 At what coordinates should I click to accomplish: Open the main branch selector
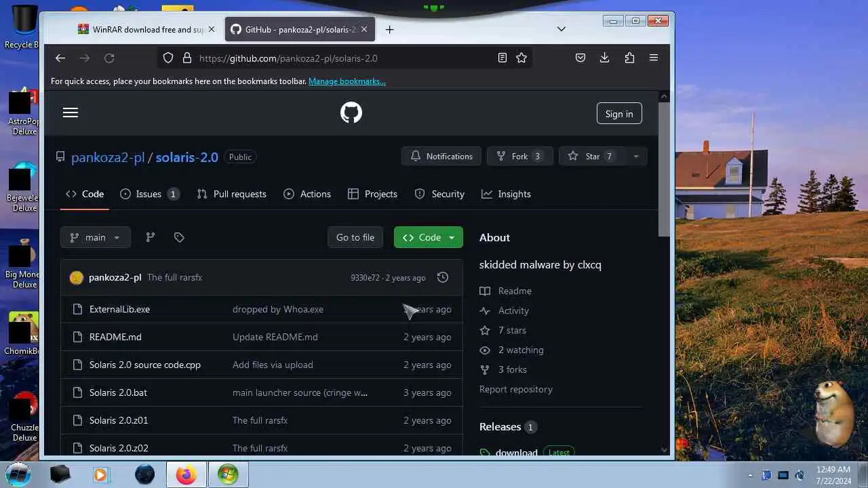[x=96, y=237]
